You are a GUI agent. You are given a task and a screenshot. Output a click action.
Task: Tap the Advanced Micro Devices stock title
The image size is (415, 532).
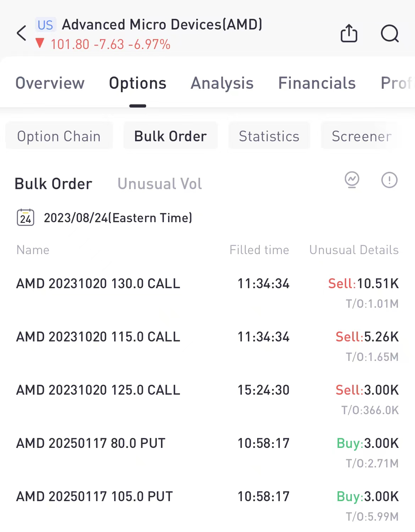tap(162, 25)
